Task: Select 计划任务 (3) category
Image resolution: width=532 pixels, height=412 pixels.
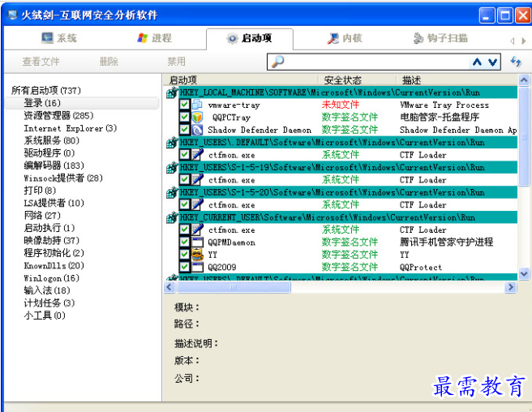Action: pos(49,303)
